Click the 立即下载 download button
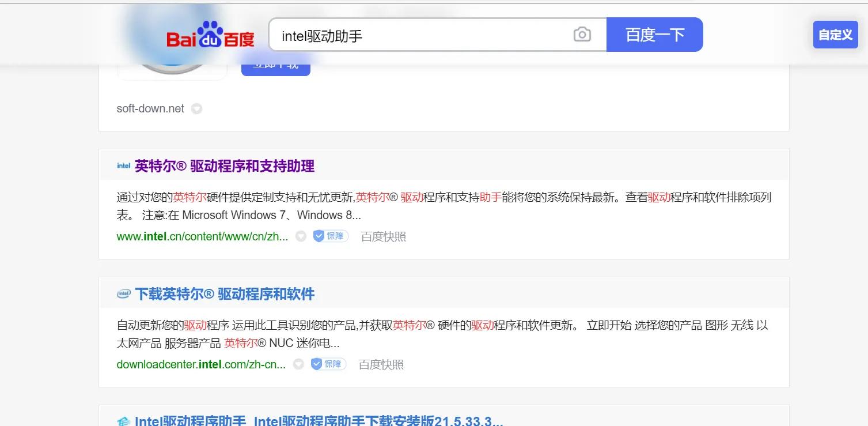 pos(275,64)
